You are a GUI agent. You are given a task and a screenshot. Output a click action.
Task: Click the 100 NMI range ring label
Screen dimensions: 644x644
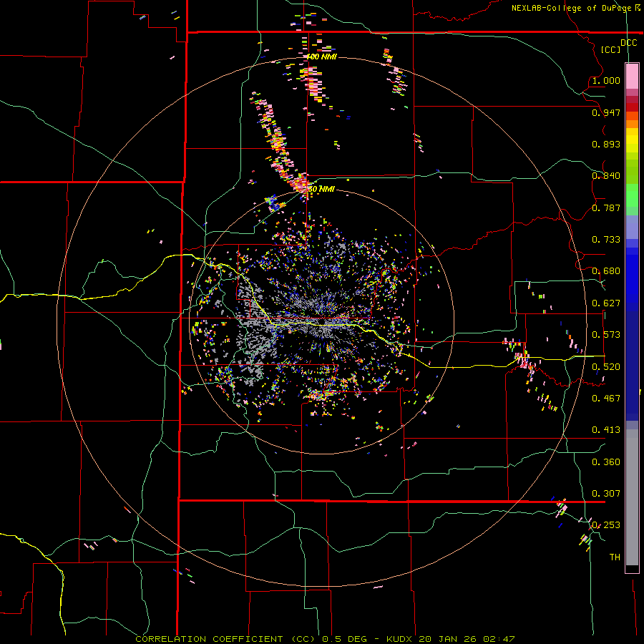pos(322,57)
